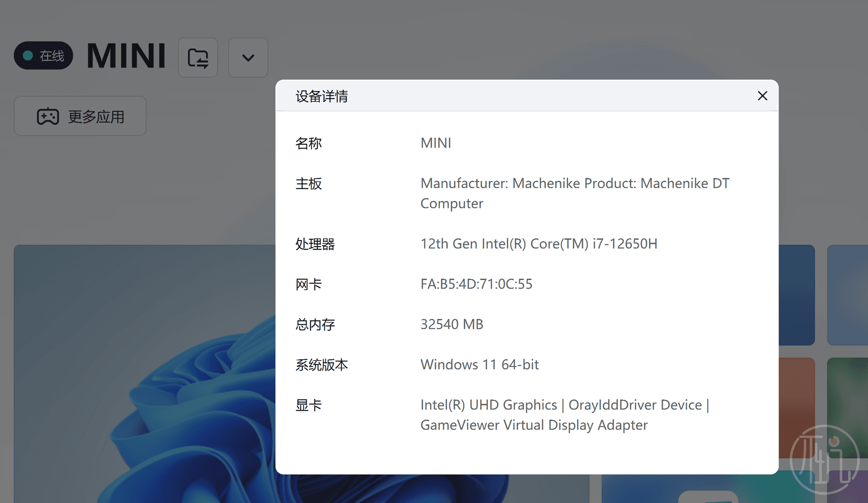Click the processor value i7-12650H
The width and height of the screenshot is (868, 503).
point(538,244)
